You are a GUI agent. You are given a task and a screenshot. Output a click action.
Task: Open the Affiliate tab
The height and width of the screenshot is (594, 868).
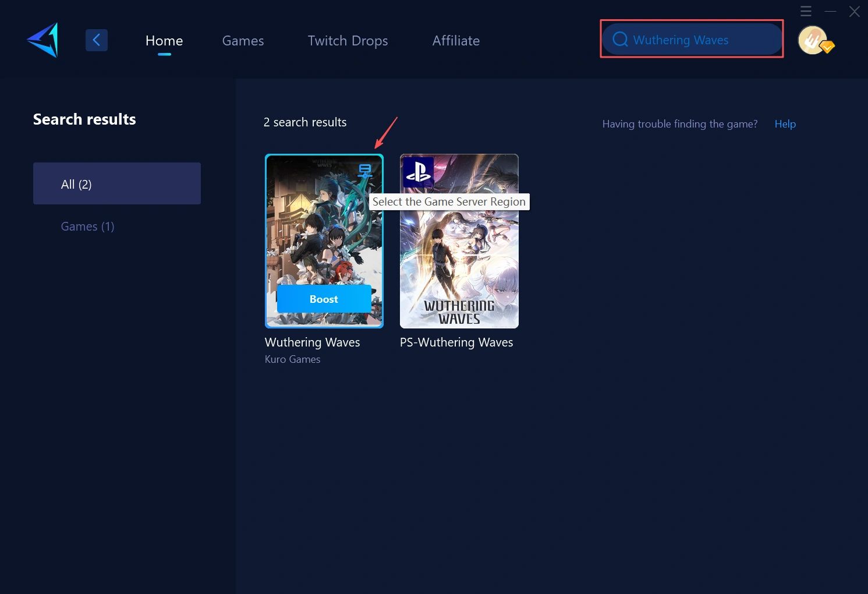(x=456, y=41)
